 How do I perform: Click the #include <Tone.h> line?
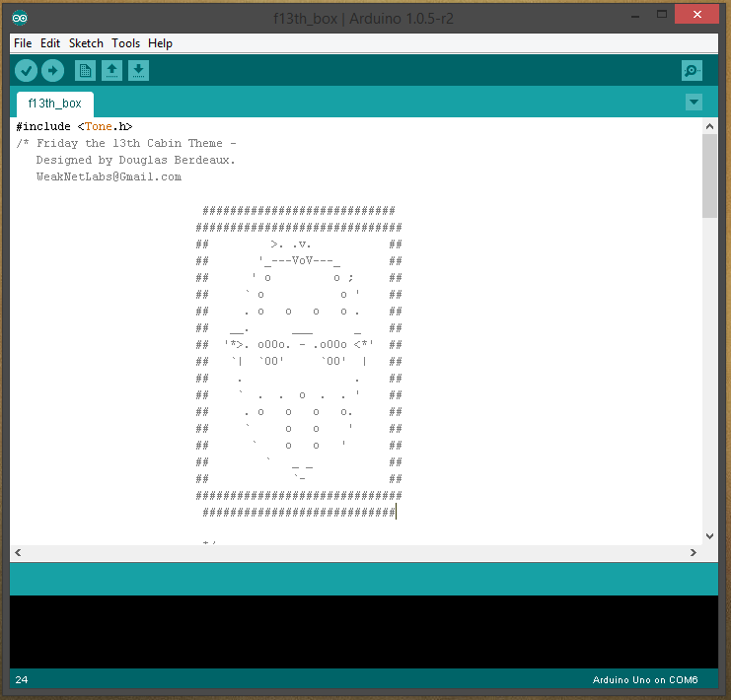[x=74, y=126]
